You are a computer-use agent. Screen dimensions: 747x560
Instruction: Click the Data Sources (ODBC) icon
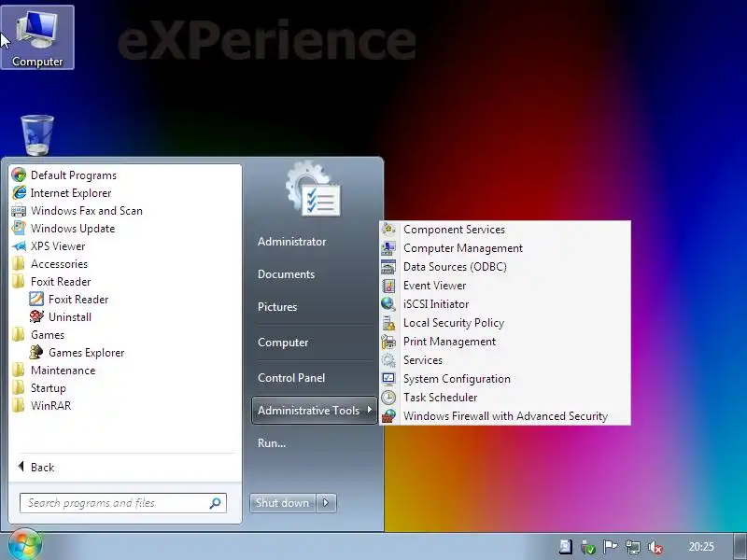click(388, 267)
